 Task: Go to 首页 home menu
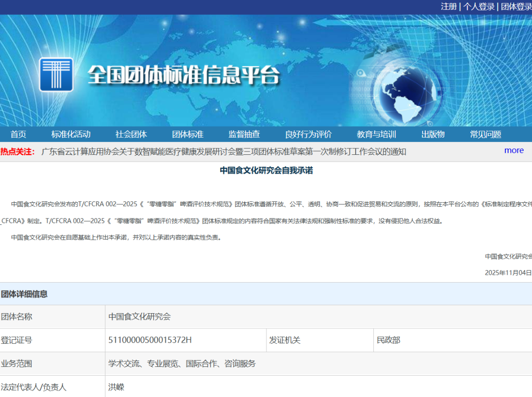click(x=18, y=134)
